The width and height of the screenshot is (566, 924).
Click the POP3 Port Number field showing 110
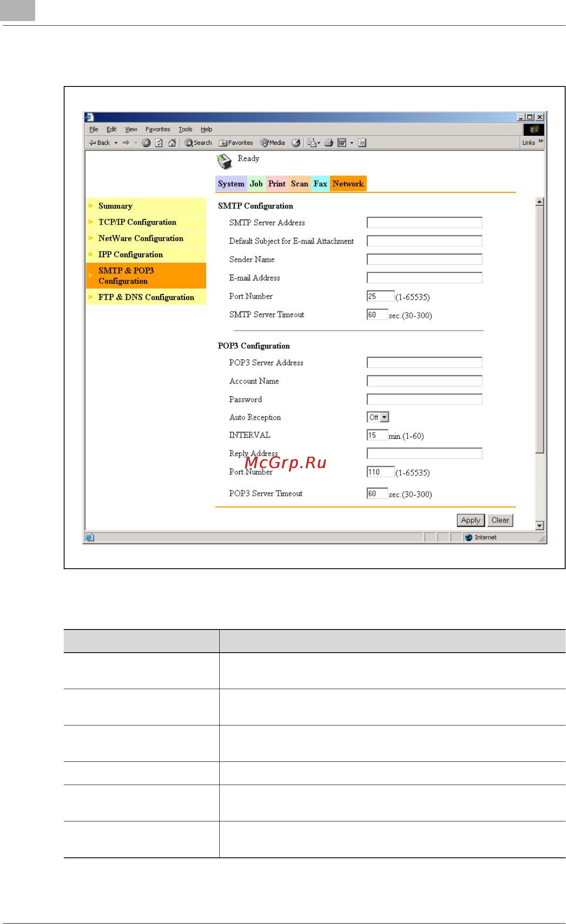pos(381,472)
